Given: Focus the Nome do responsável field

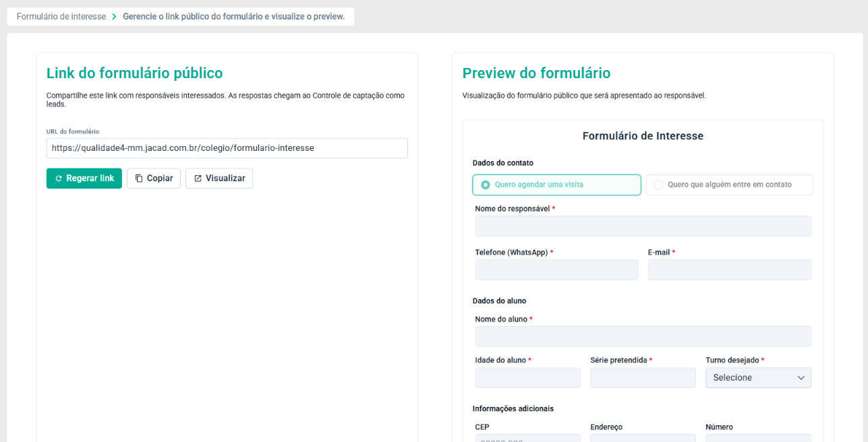Looking at the screenshot, I should click(643, 226).
